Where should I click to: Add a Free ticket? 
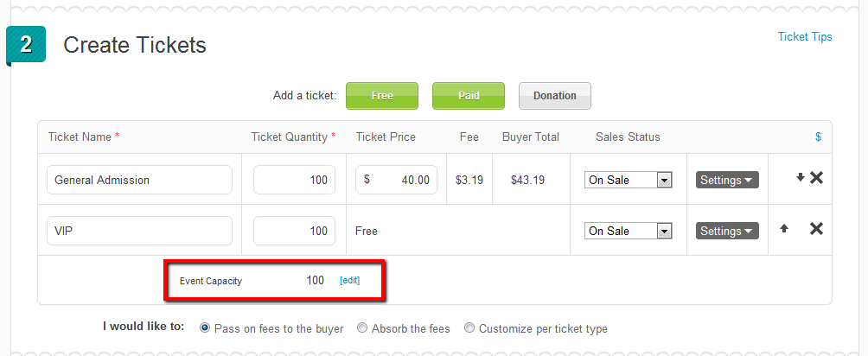pos(382,96)
